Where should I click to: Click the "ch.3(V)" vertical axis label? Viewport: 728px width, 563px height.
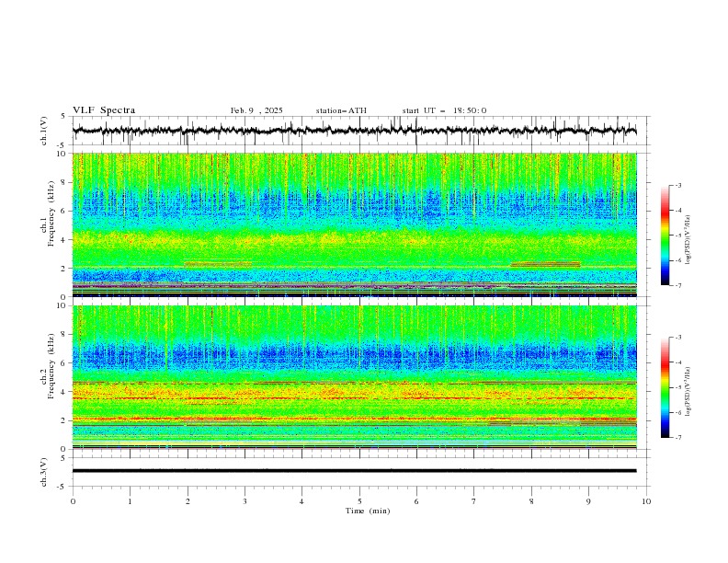(x=44, y=472)
